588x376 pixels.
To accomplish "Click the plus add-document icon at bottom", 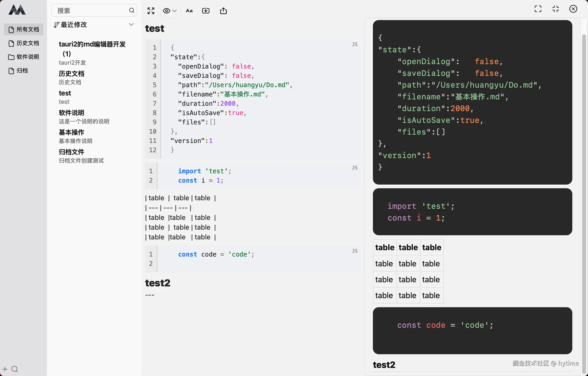I will (5, 369).
